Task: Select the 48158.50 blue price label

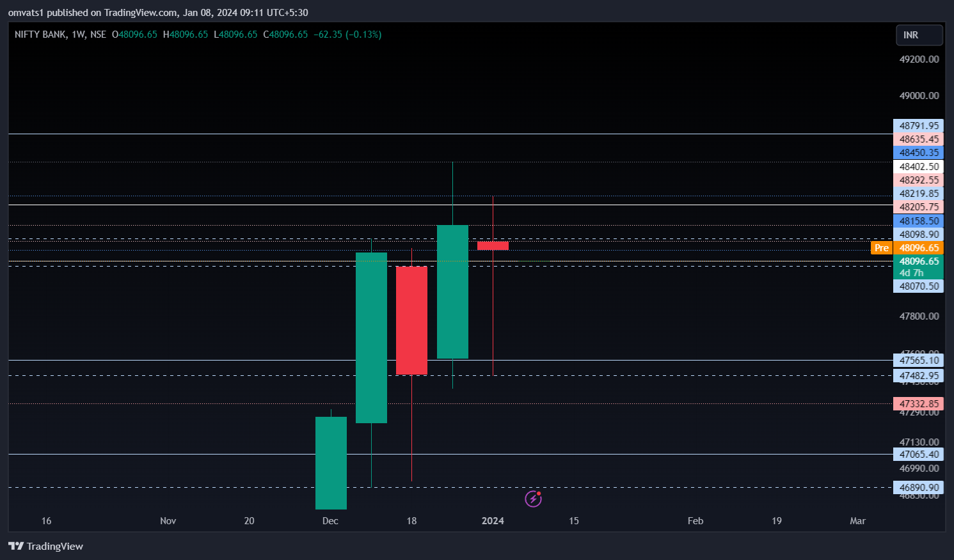Action: click(918, 221)
